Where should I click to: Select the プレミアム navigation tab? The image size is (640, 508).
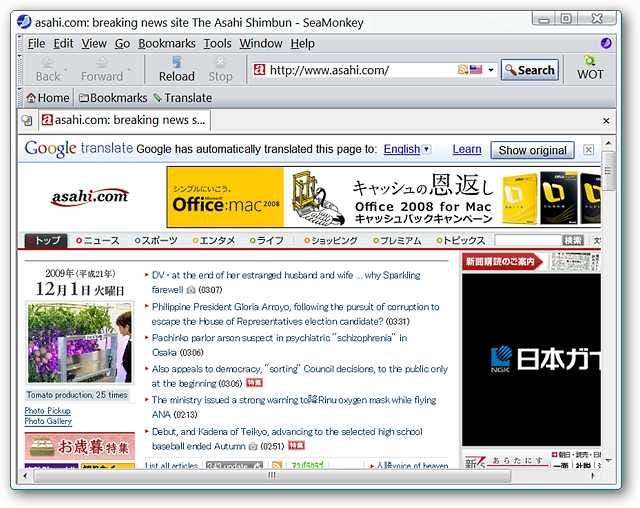[x=397, y=241]
